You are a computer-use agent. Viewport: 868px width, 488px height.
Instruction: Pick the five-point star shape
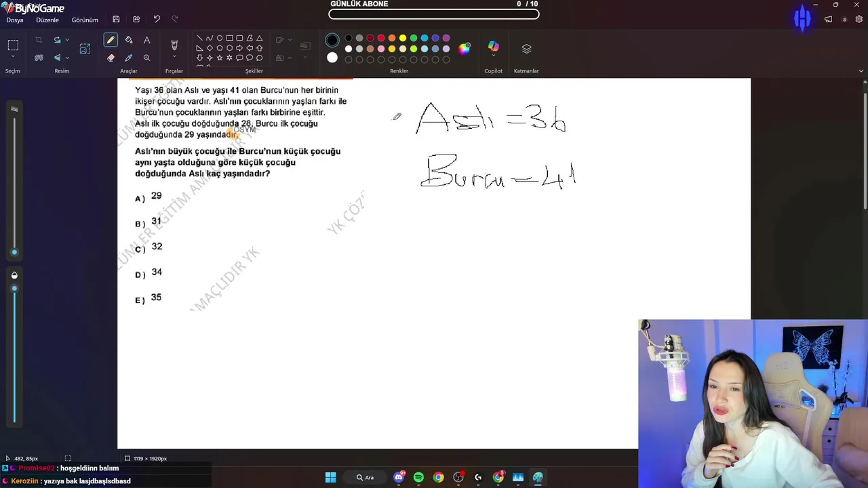coord(220,58)
